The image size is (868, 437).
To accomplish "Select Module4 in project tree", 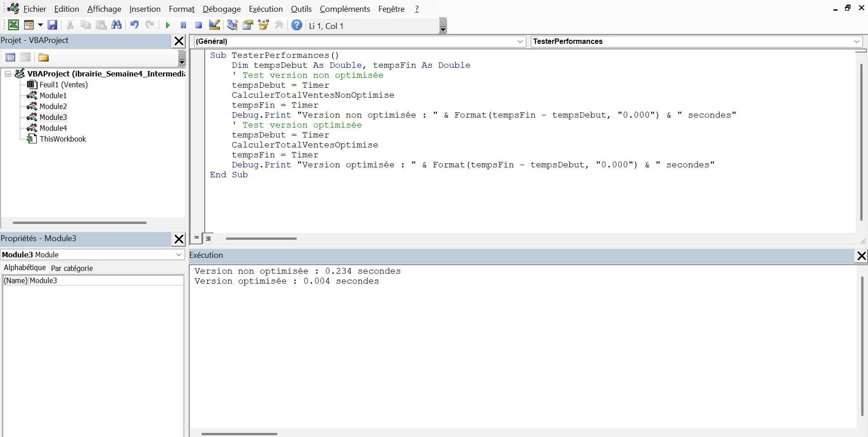I will click(x=53, y=128).
